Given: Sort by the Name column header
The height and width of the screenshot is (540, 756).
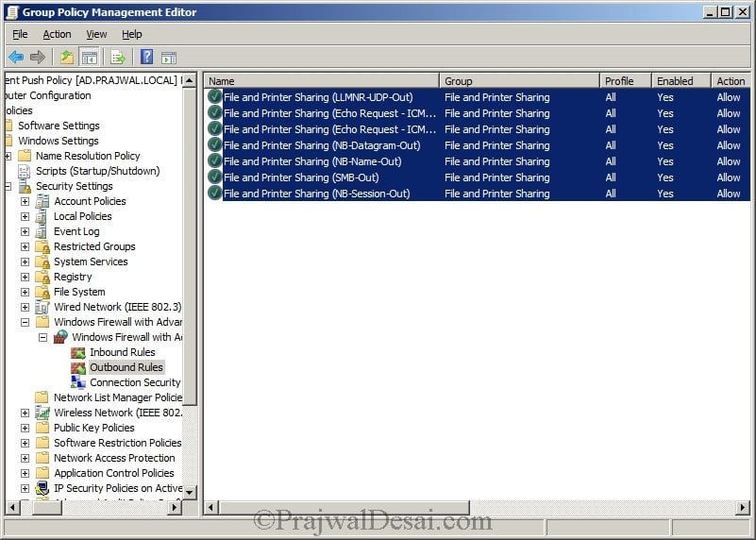Looking at the screenshot, I should 322,81.
